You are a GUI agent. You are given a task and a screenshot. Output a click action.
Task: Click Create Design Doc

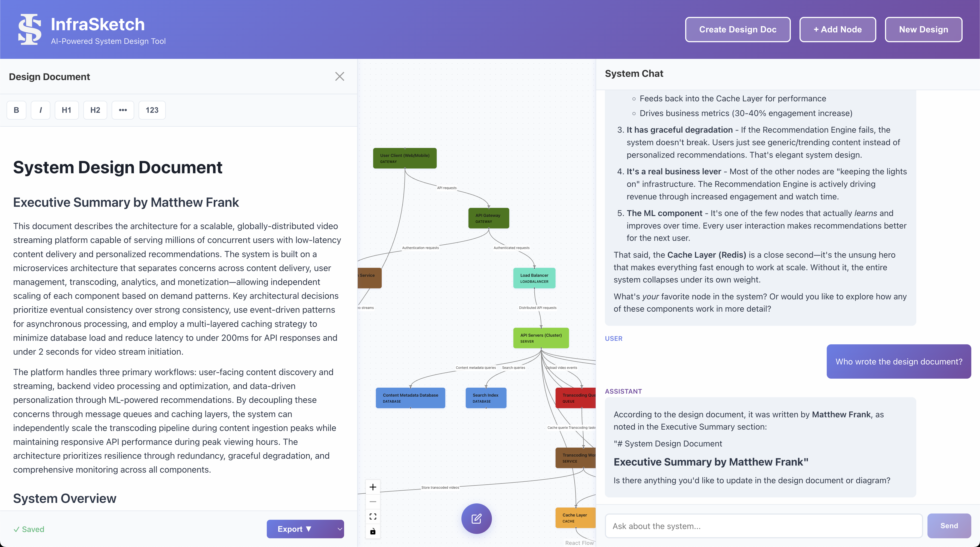point(737,29)
